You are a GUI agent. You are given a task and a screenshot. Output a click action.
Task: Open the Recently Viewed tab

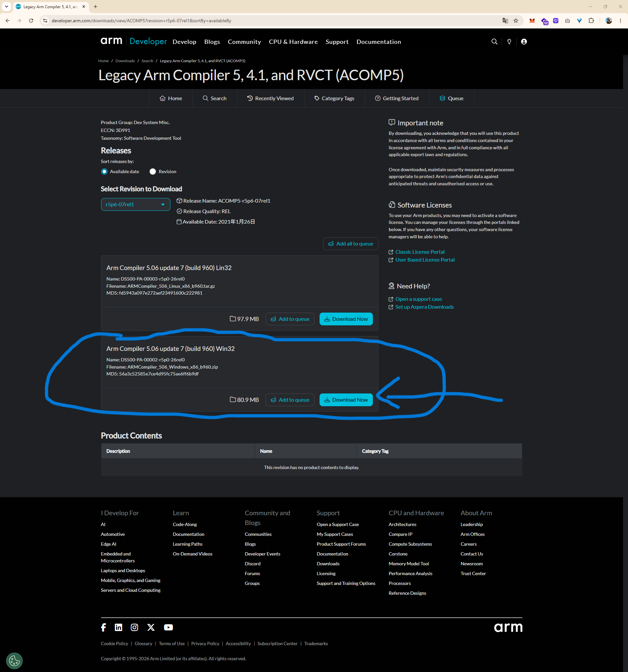click(x=270, y=99)
